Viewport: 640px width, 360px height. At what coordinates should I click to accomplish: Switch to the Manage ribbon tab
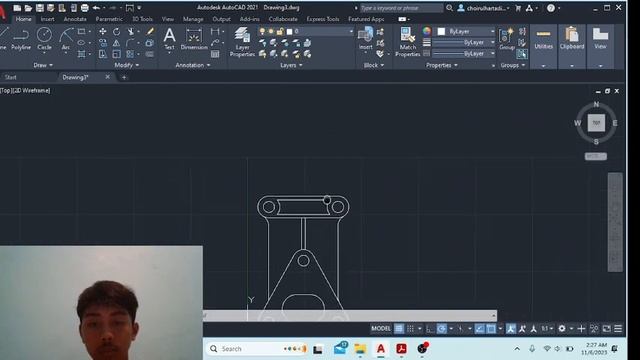[193, 19]
